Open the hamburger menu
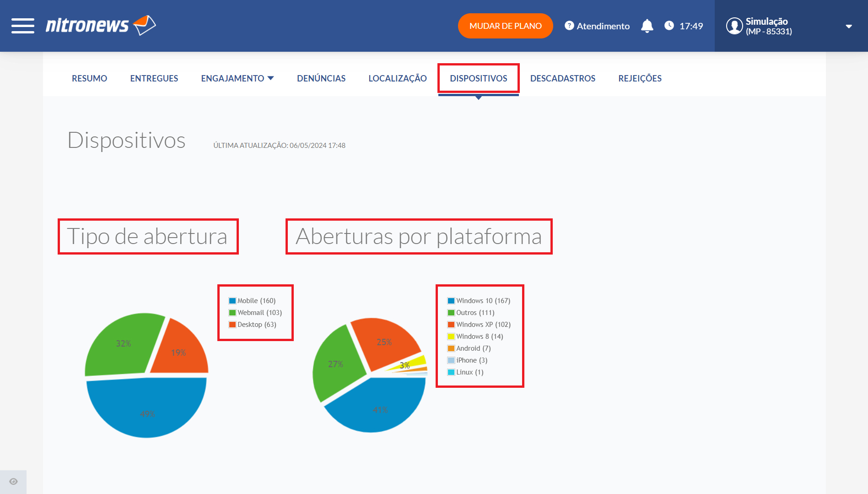The image size is (868, 494). 23,26
